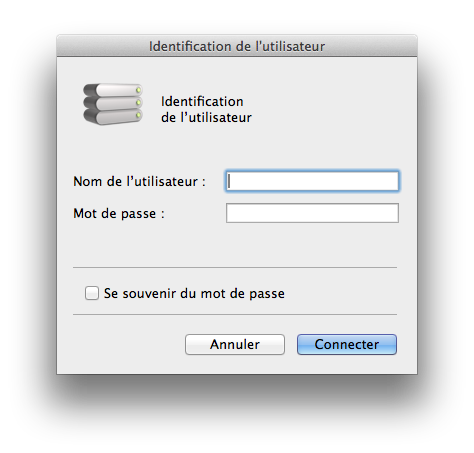Click the middle green LED on the server icon
This screenshot has width=474, height=453.
[x=139, y=103]
